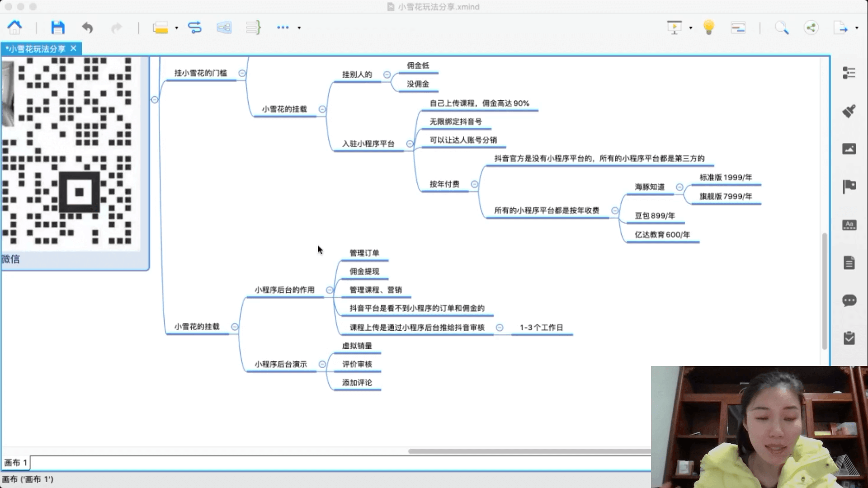Open brainstorm mode with the light bulb
The height and width of the screenshot is (488, 868).
click(x=709, y=28)
